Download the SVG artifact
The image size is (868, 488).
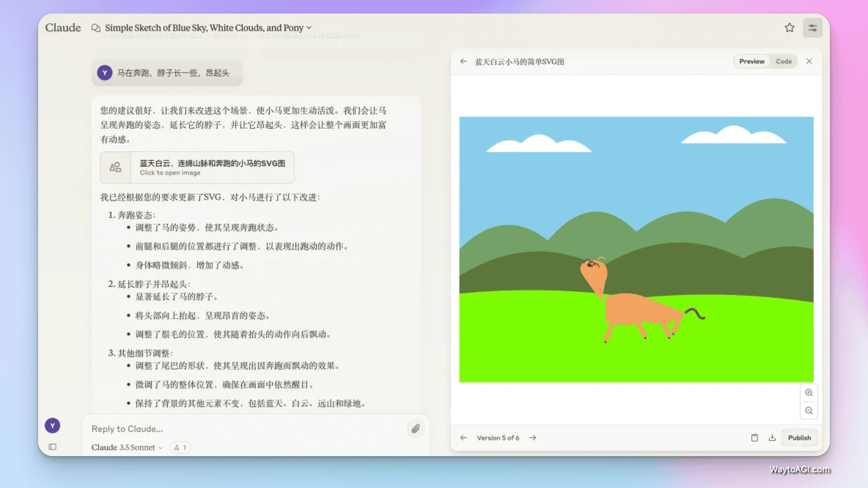point(772,437)
